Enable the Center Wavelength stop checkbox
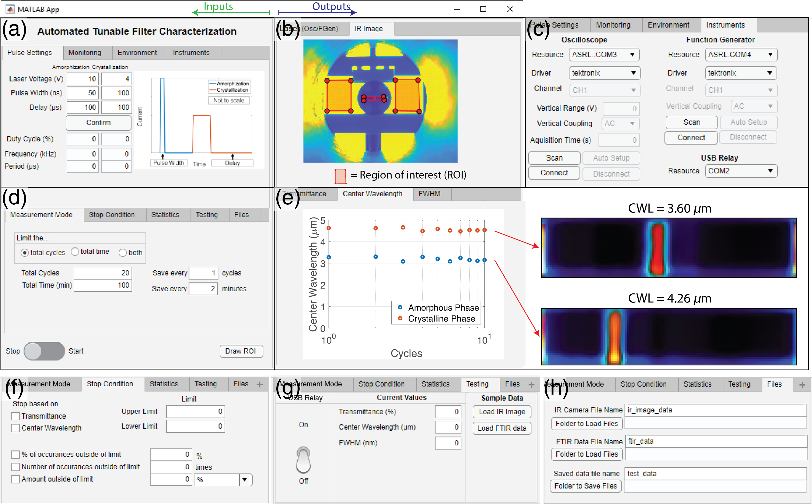812x504 pixels. (16, 428)
